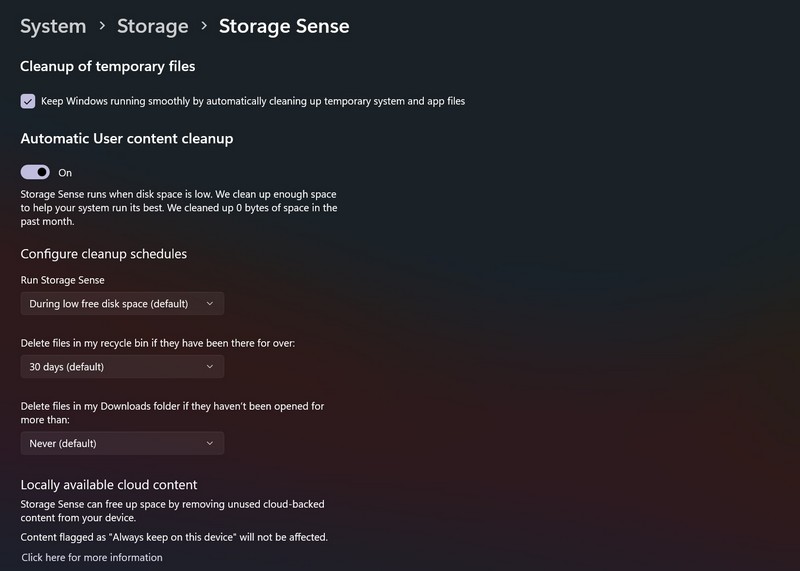Image resolution: width=800 pixels, height=571 pixels.
Task: Click the 'Configure cleanup schedules' heading
Action: (104, 254)
